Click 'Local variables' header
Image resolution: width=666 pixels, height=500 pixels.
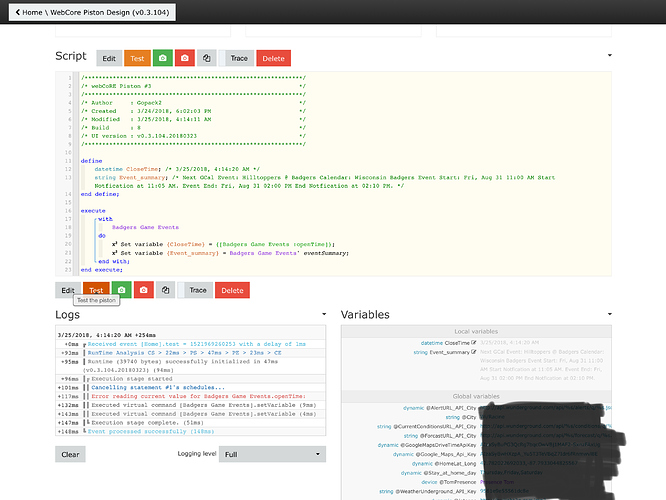tap(476, 331)
